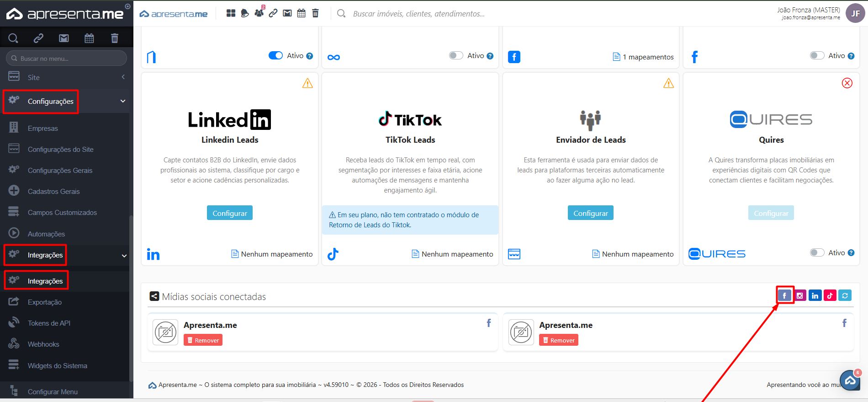Click first Apresenta.me account thumbnail
The image size is (868, 402).
(165, 332)
